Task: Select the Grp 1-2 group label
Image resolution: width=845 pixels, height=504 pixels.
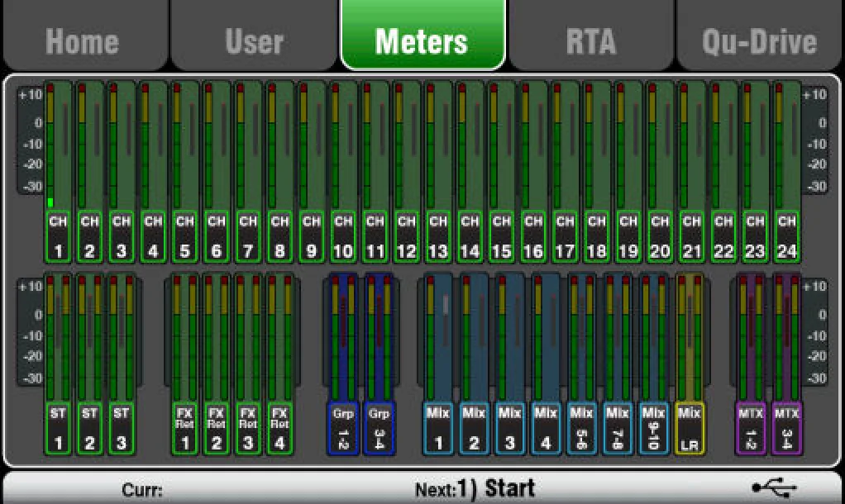Action: pos(343,429)
